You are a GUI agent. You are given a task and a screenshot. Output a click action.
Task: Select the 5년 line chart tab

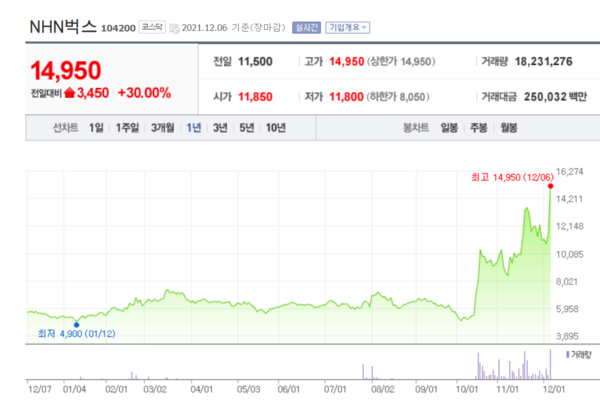(x=246, y=128)
